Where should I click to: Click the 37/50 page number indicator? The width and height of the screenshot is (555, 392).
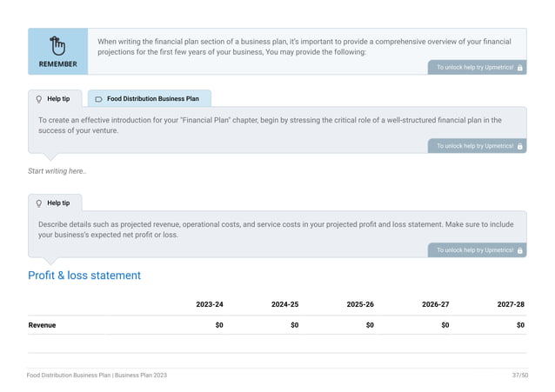[519, 375]
